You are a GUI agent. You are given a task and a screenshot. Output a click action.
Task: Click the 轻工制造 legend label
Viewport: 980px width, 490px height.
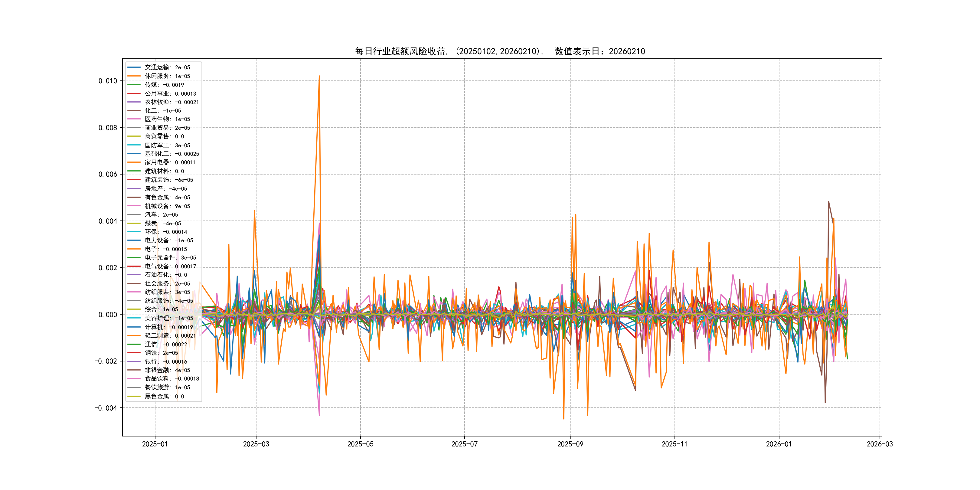170,335
